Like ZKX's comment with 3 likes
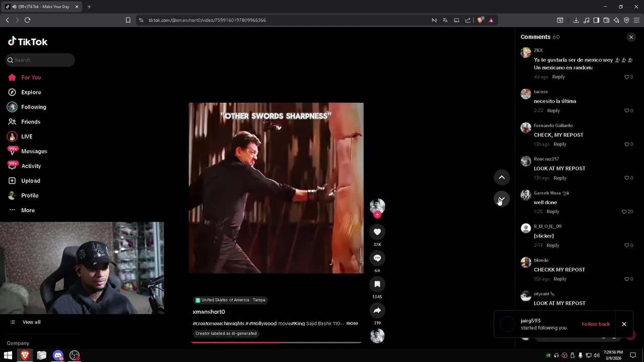Image resolution: width=644 pixels, height=362 pixels. 627,77
